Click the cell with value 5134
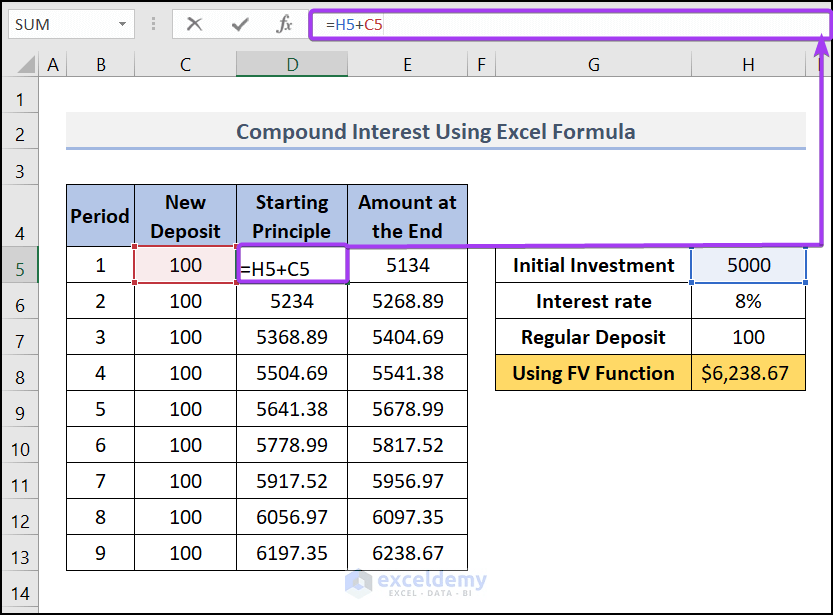Screen dimensions: 833x615 407,264
